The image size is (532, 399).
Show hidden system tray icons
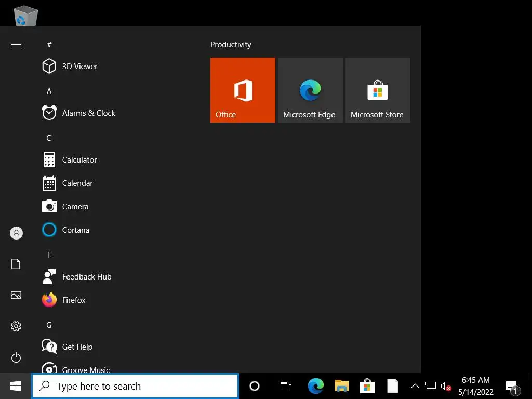pos(415,386)
